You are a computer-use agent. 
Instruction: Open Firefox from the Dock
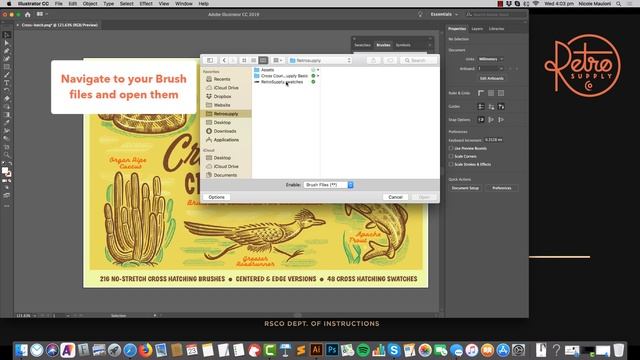[x=145, y=350]
